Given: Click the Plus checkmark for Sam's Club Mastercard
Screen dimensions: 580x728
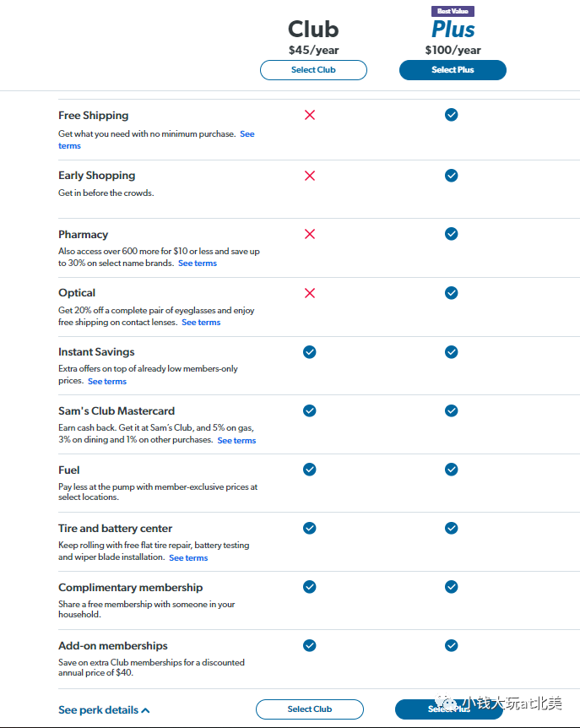Looking at the screenshot, I should [452, 410].
